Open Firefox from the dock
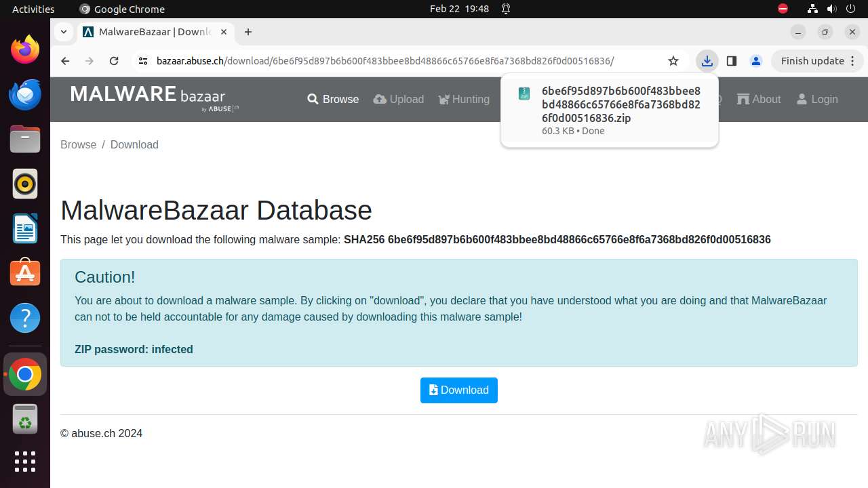The width and height of the screenshot is (868, 488). pos(25,50)
